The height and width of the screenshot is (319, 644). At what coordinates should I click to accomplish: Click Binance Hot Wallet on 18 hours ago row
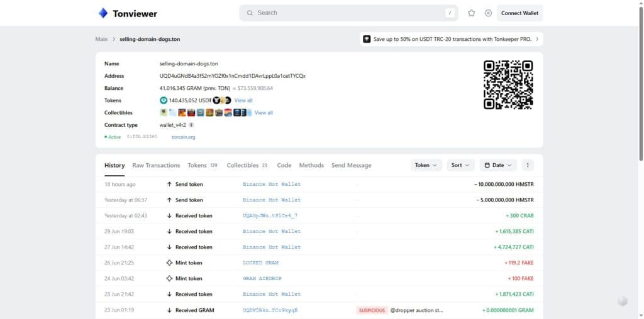(272, 185)
